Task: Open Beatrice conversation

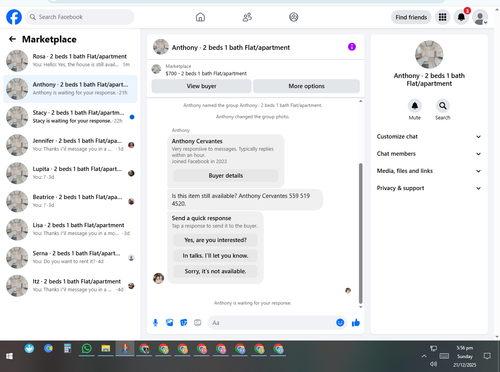Action: coord(70,201)
